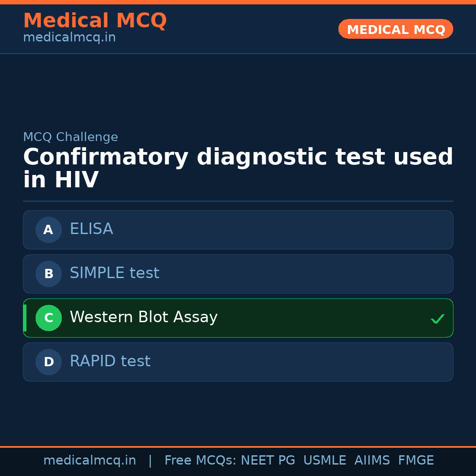
Task: Open the Medical MCQ header title
Action: [x=95, y=20]
